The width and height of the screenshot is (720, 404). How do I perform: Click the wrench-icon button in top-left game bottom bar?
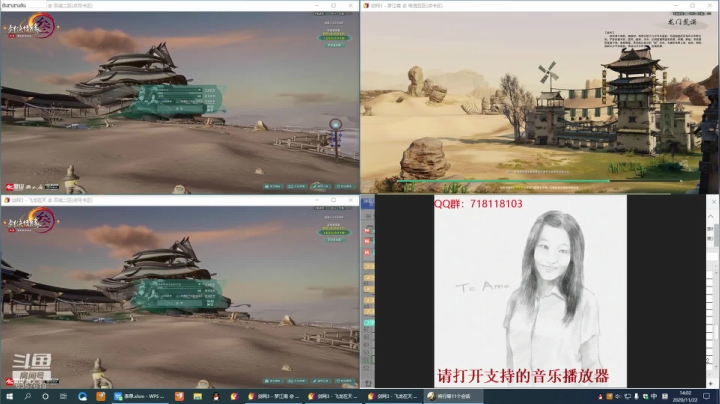[x=321, y=186]
